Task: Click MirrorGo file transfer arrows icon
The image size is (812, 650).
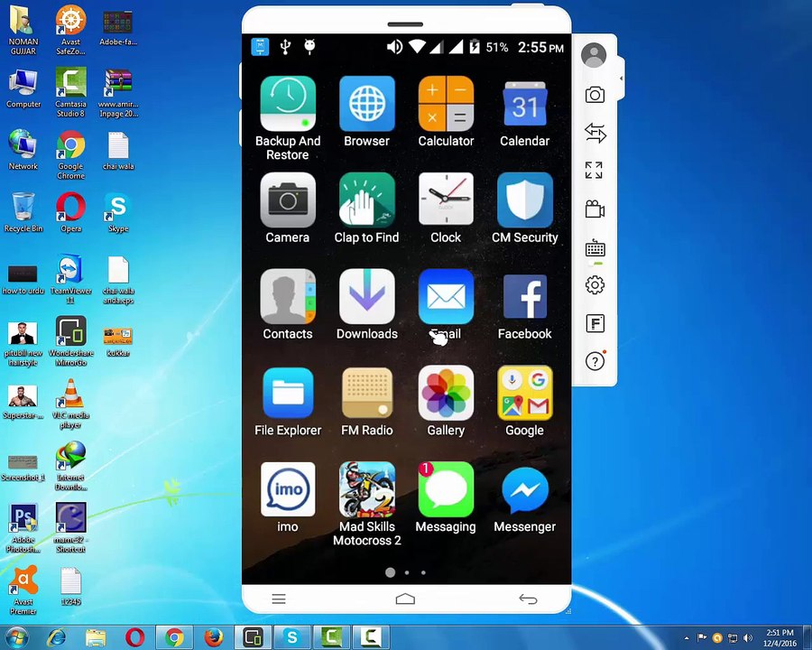Action: (x=595, y=134)
